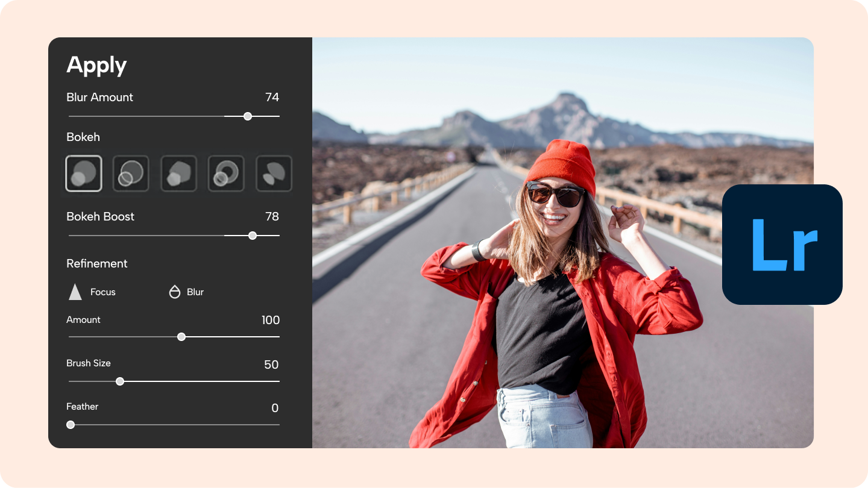
Task: Select the cat-eye bokeh shape
Action: pos(274,174)
